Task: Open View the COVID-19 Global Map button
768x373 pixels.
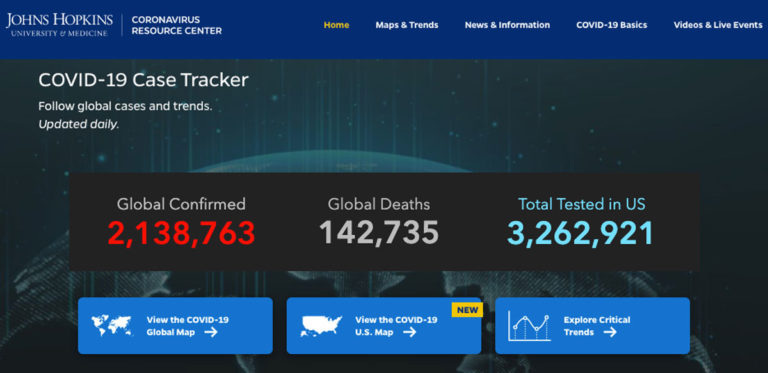Action: (x=175, y=326)
